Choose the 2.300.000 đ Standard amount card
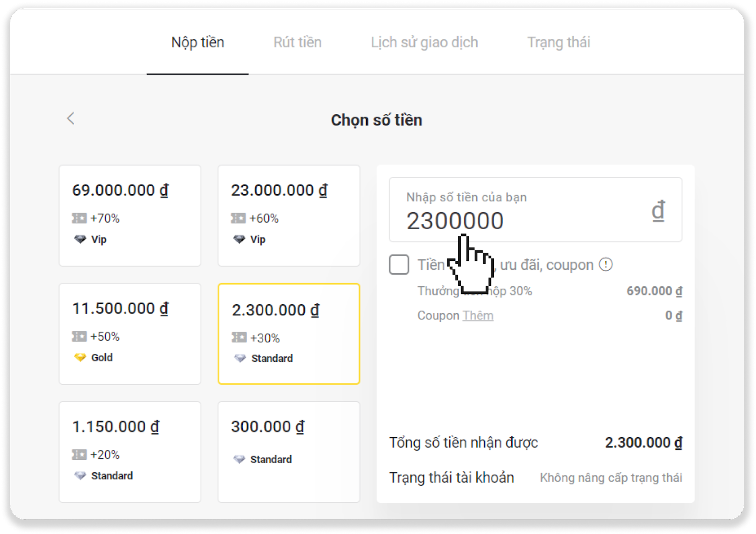 [x=289, y=334]
